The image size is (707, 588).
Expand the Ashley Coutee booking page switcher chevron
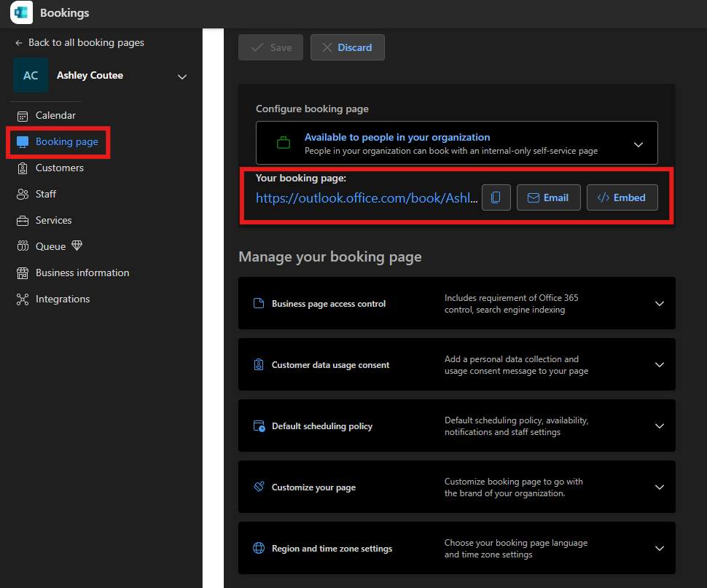(x=182, y=77)
